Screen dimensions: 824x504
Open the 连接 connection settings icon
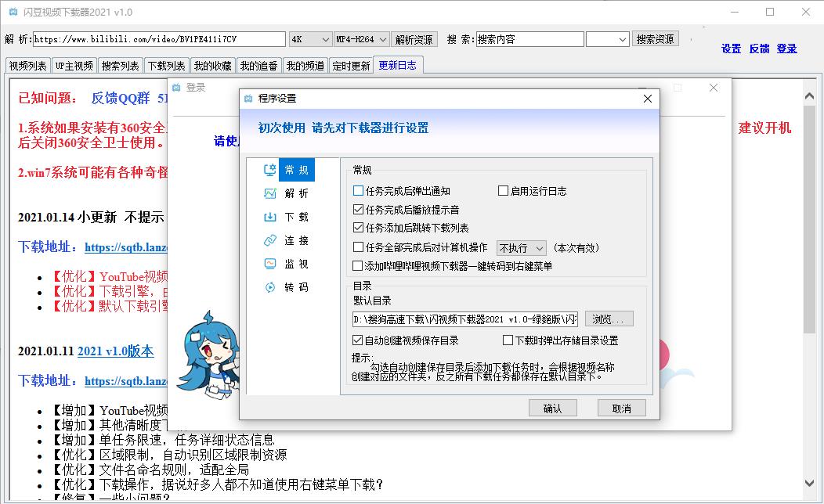(269, 240)
